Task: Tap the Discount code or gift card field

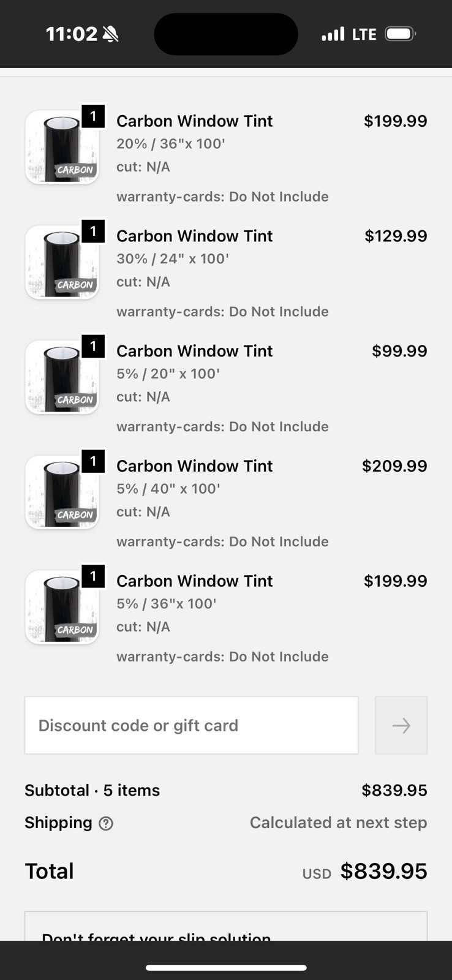Action: pyautogui.click(x=191, y=725)
